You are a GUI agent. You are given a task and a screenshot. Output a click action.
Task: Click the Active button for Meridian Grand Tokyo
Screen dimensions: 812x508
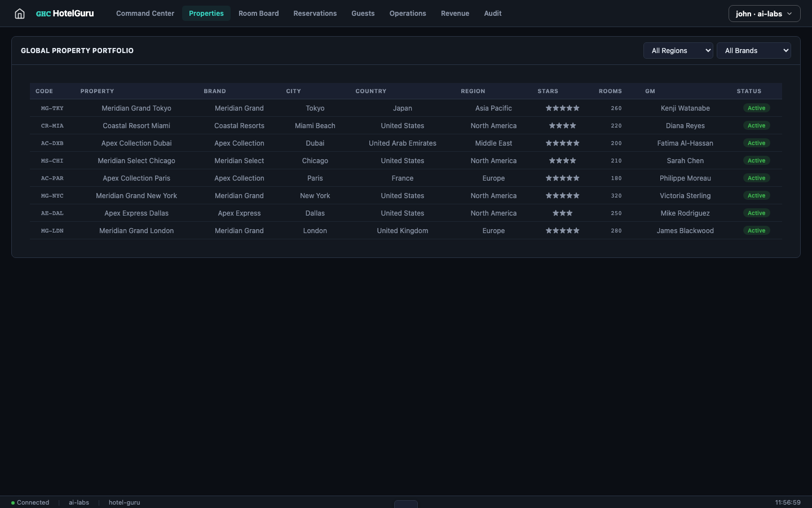[x=756, y=108]
